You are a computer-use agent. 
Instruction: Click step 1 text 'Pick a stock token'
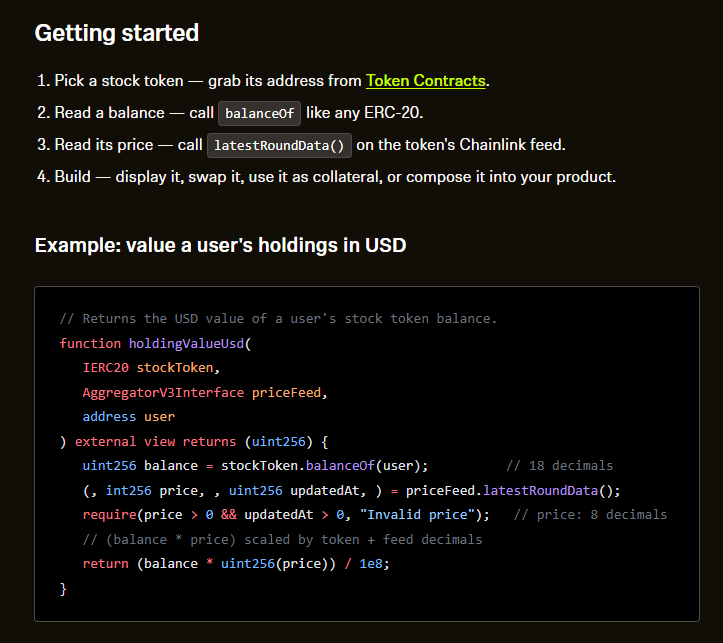pyautogui.click(x=119, y=81)
